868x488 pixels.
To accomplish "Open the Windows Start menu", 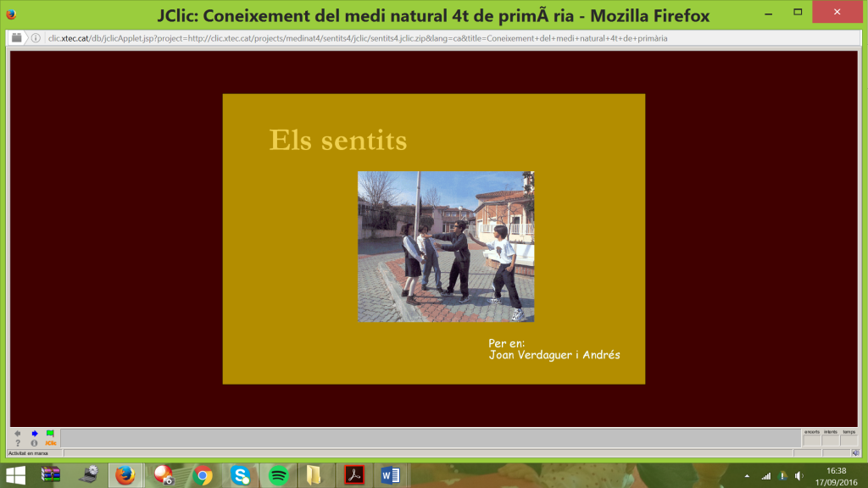I will tap(17, 475).
